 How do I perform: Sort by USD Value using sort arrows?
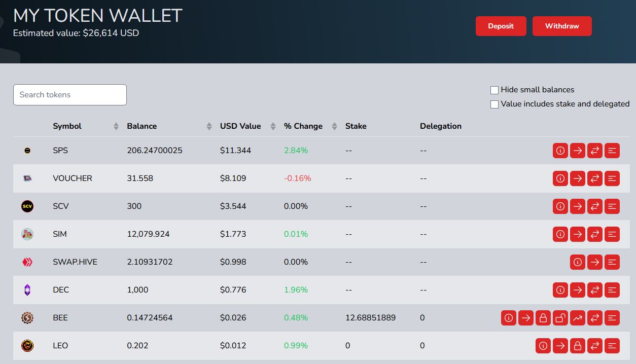tap(273, 126)
